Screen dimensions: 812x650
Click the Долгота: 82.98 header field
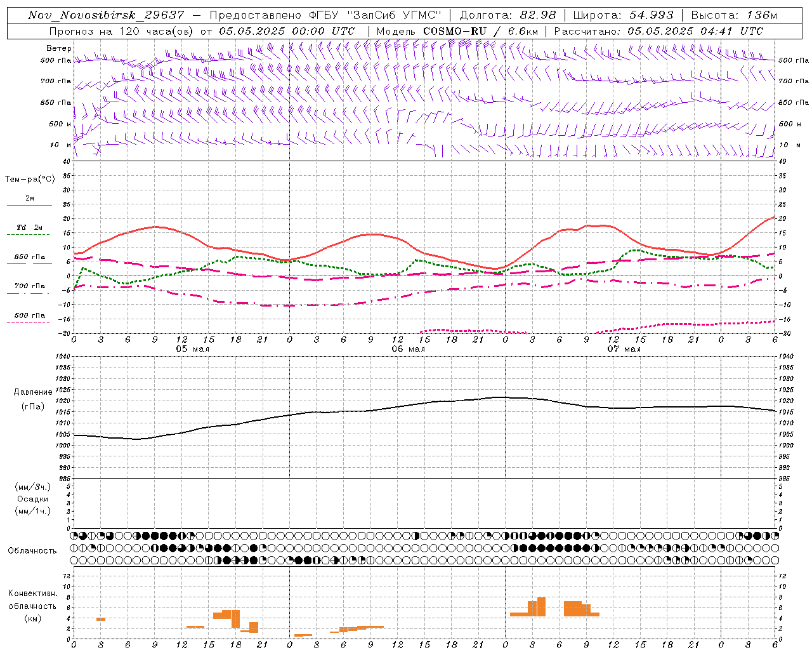click(507, 15)
